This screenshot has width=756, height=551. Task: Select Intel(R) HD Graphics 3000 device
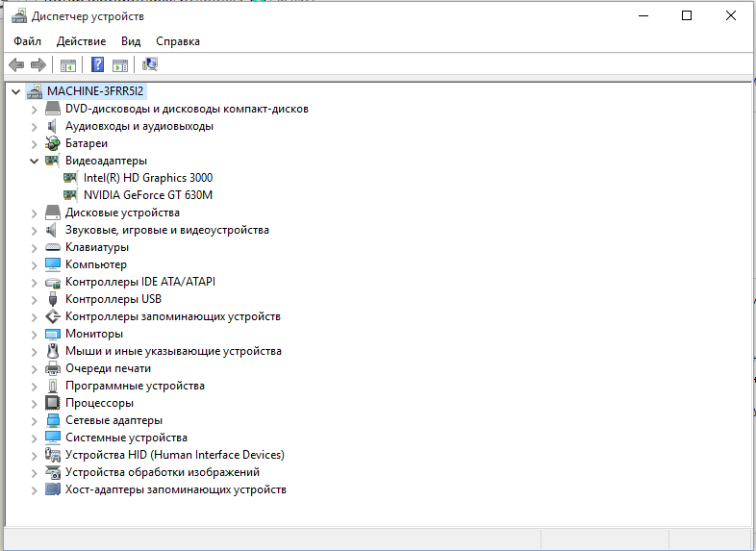pos(147,178)
